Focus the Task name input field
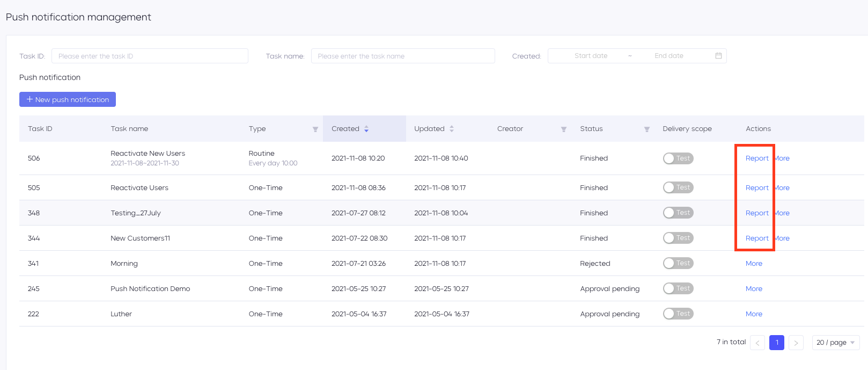Viewport: 868px width, 370px height. coord(403,56)
